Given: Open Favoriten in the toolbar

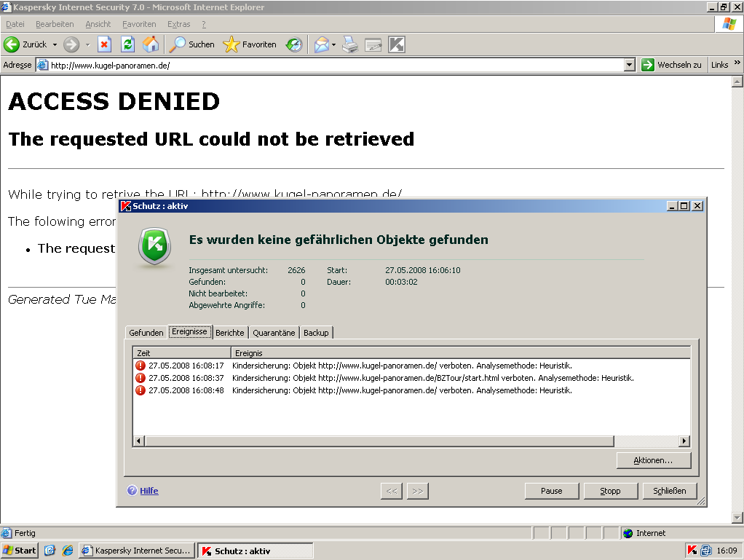Looking at the screenshot, I should click(250, 44).
